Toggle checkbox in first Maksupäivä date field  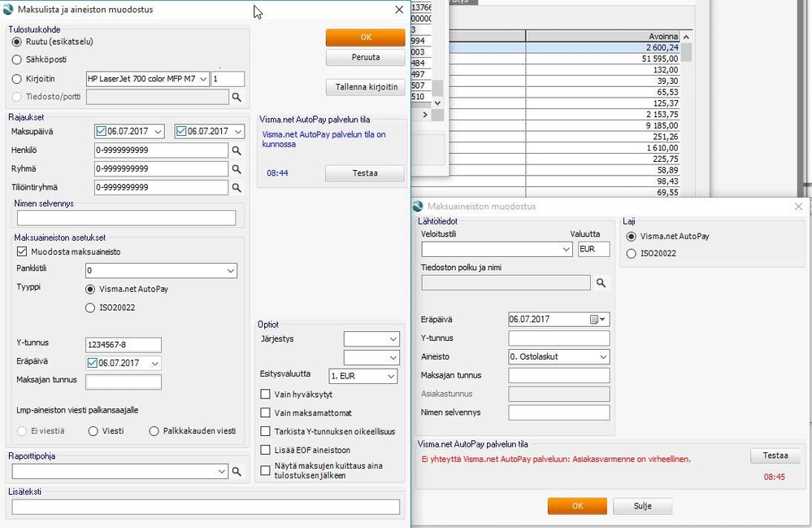tap(102, 132)
